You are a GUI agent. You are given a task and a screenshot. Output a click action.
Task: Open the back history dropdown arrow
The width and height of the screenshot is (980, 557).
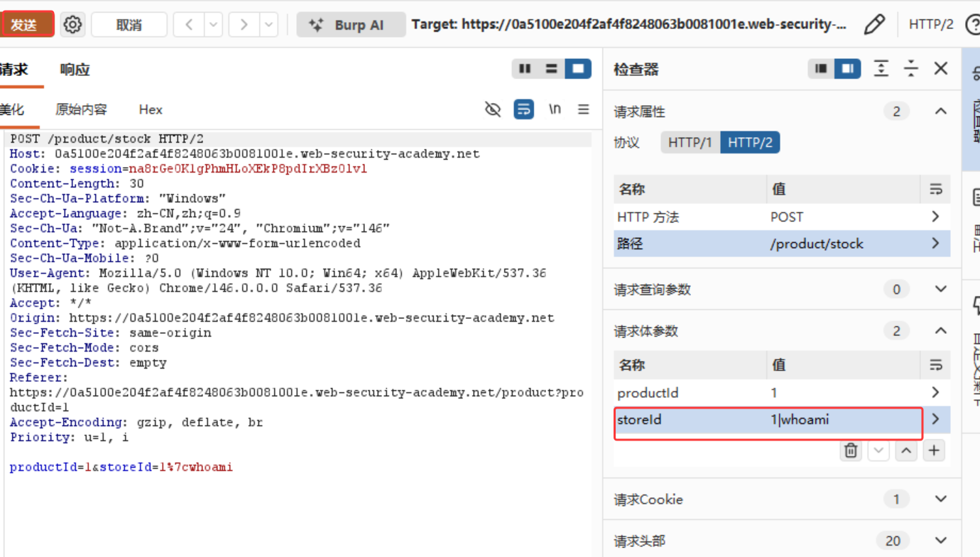point(213,25)
